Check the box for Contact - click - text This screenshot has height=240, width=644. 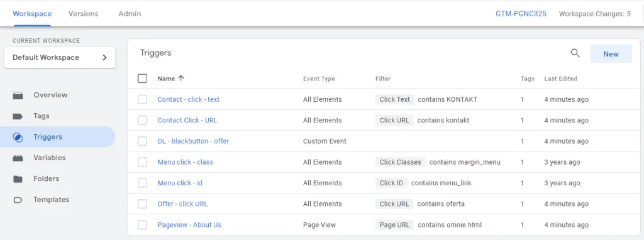click(142, 99)
